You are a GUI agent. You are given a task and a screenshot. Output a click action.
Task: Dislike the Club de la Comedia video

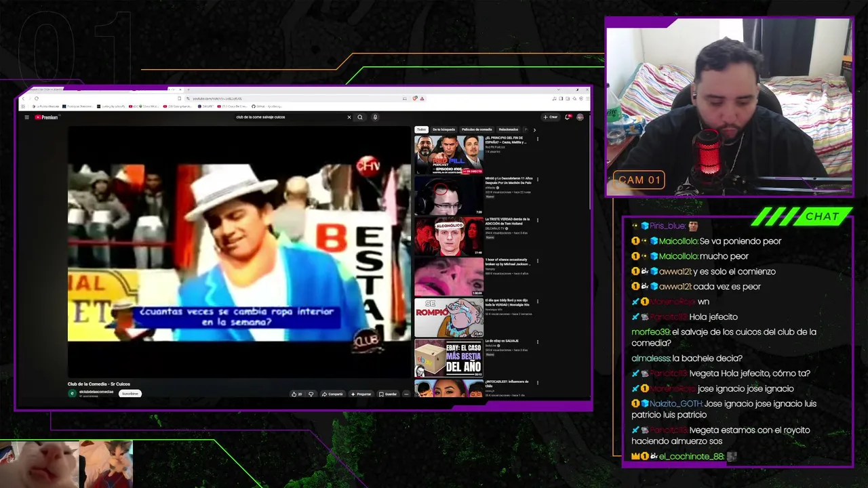click(x=311, y=394)
